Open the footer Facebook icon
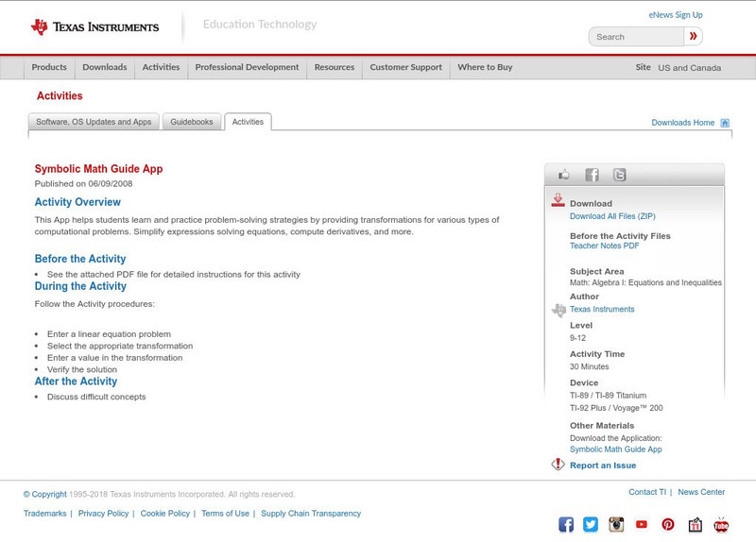 pos(566,524)
